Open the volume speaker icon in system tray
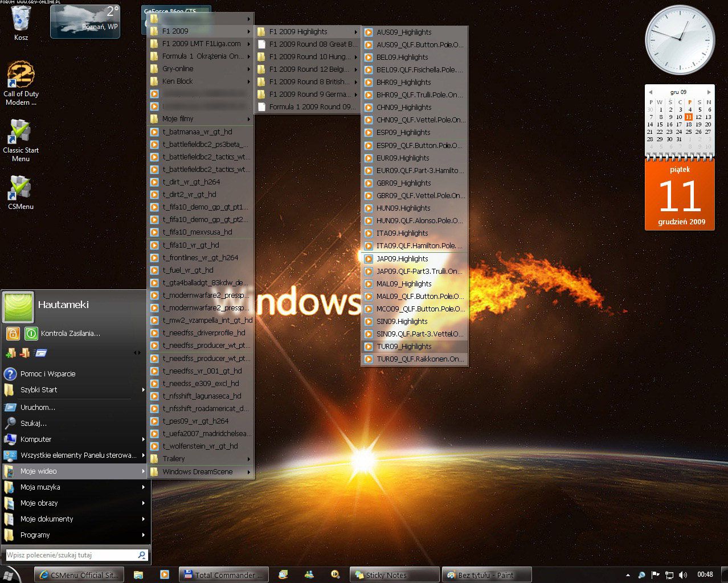728x583 pixels. (x=683, y=575)
